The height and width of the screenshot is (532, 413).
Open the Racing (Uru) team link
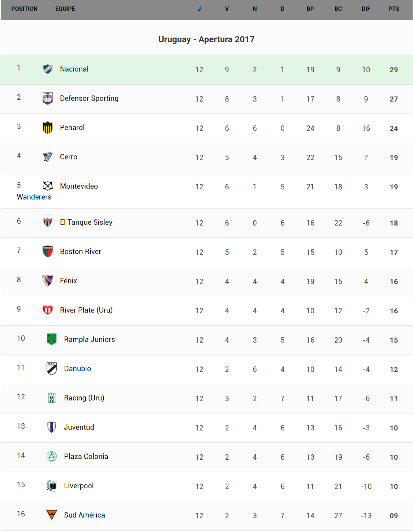(84, 398)
